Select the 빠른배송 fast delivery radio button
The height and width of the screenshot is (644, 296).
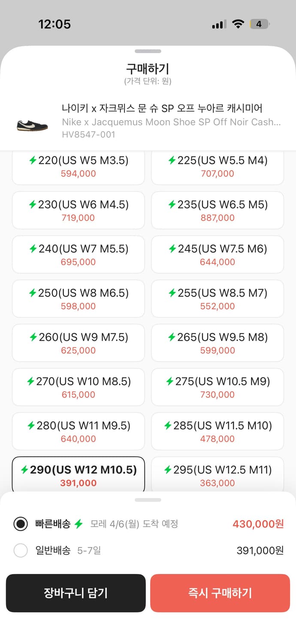tap(21, 524)
